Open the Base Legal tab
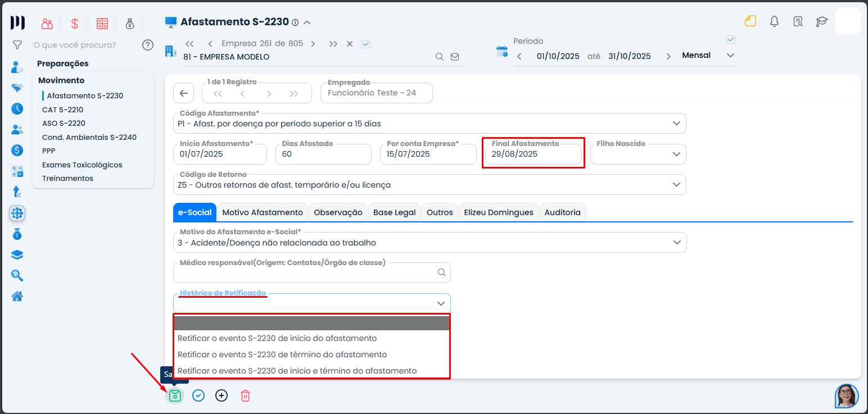 click(395, 212)
